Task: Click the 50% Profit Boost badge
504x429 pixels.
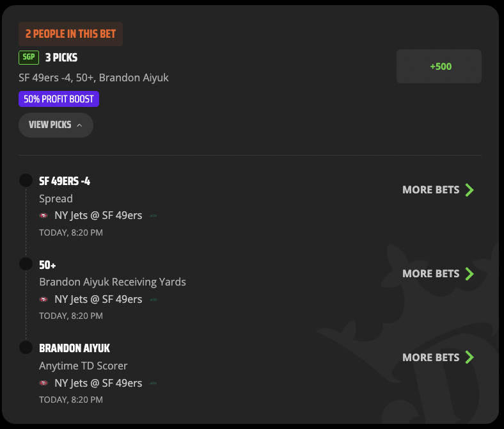Action: pyautogui.click(x=59, y=99)
